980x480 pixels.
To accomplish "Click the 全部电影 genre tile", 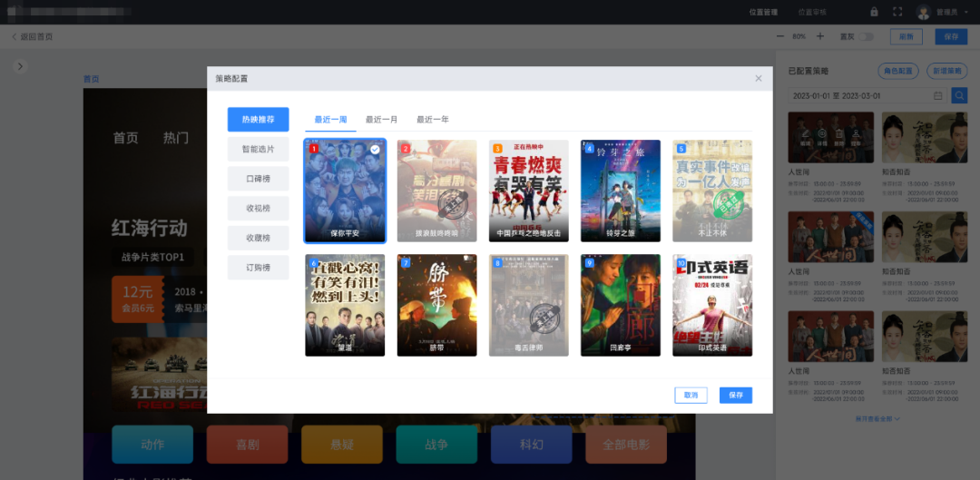I will (x=626, y=445).
